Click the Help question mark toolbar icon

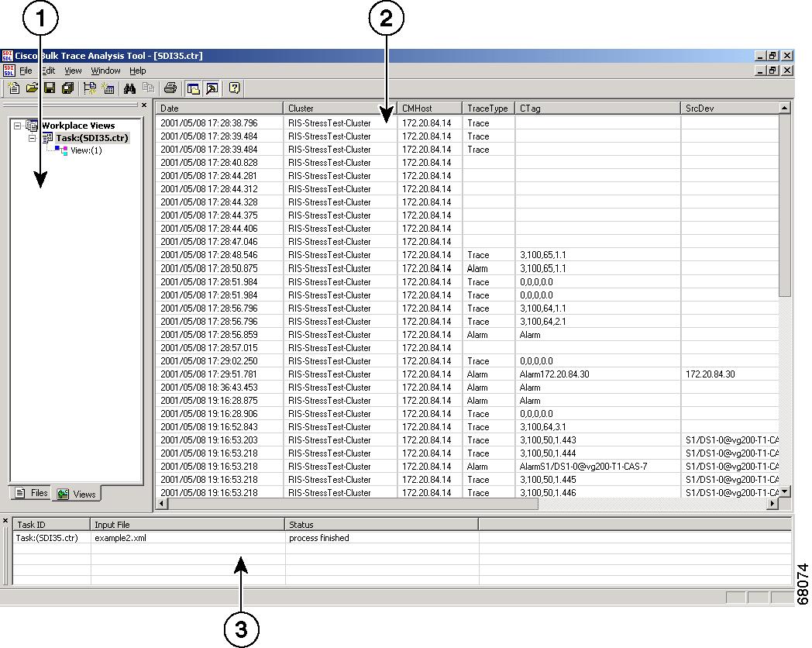[235, 88]
